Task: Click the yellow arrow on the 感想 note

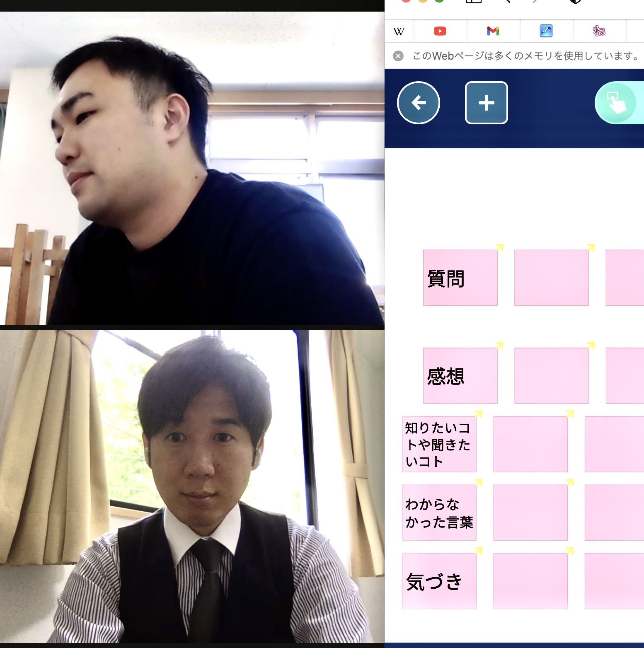Action: [x=500, y=345]
